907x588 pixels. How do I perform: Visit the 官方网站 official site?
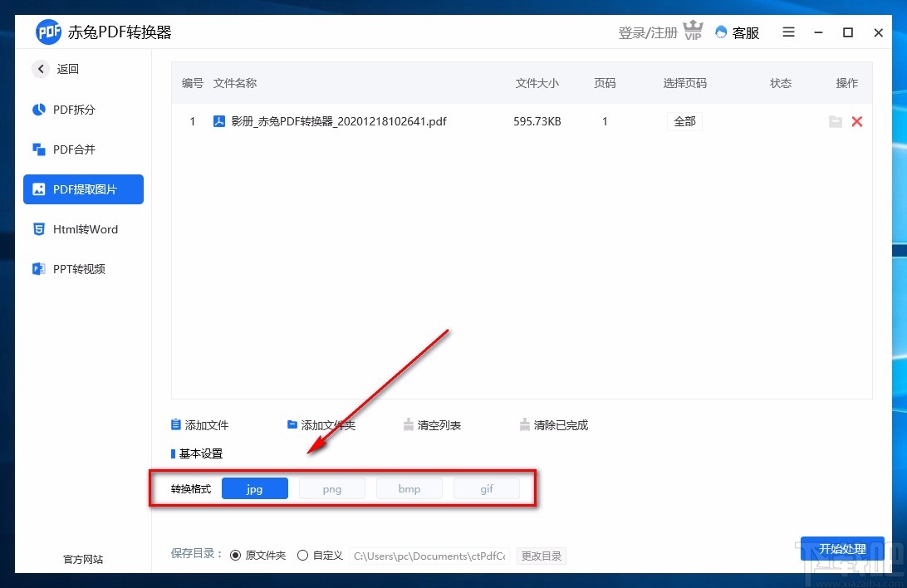tap(82, 559)
